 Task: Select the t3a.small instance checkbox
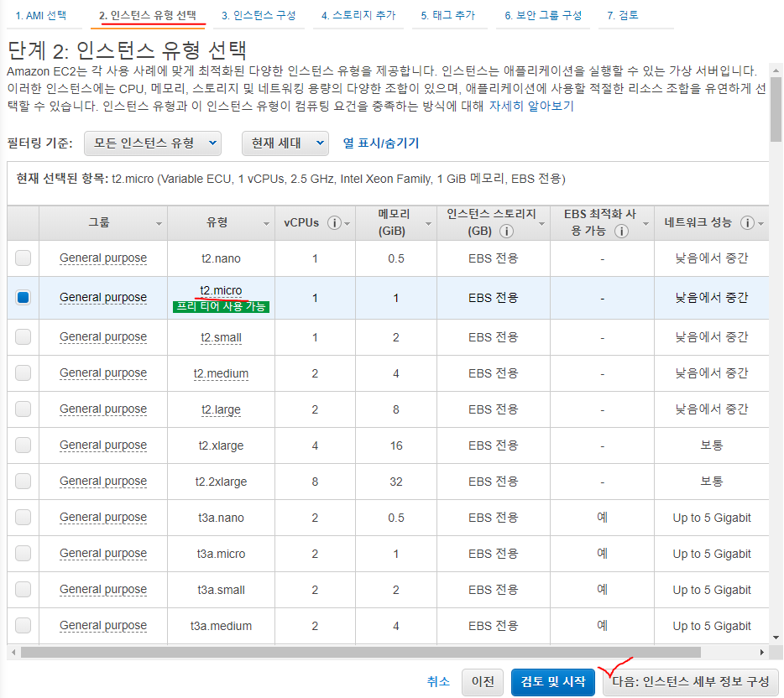[23, 590]
